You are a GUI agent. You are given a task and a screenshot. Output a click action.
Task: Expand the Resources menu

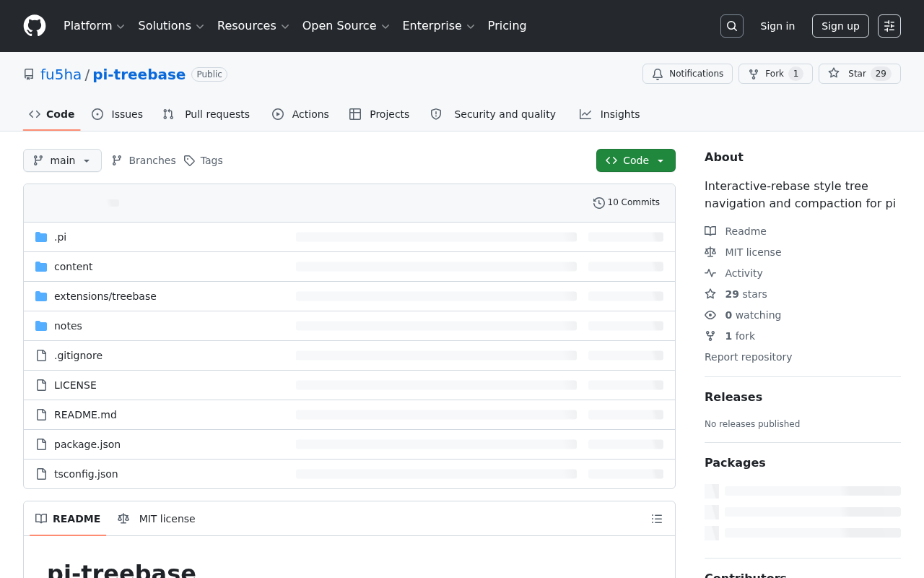pyautogui.click(x=253, y=26)
